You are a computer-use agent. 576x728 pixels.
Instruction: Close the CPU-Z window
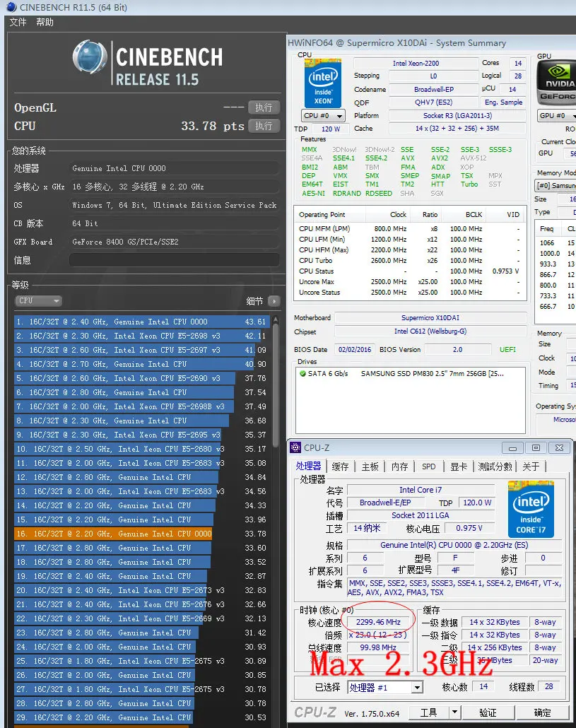point(559,448)
